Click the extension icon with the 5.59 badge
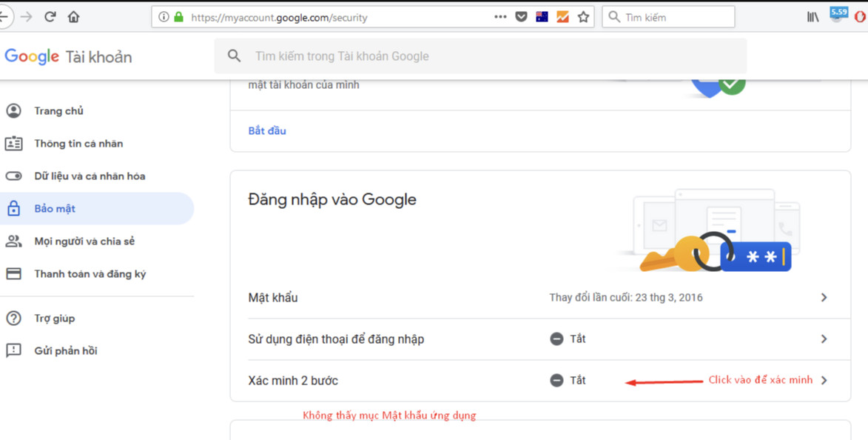868x440 pixels. [x=838, y=14]
